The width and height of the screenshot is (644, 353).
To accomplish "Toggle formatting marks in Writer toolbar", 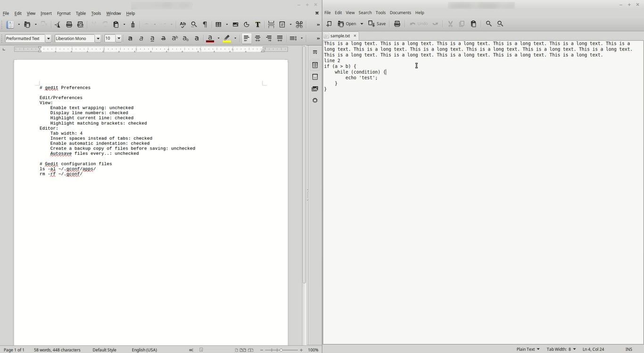I will point(205,25).
